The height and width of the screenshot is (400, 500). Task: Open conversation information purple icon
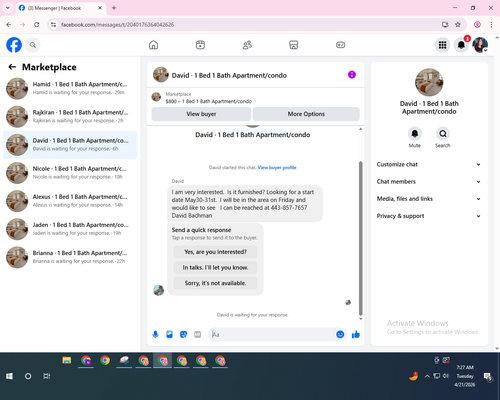(352, 75)
